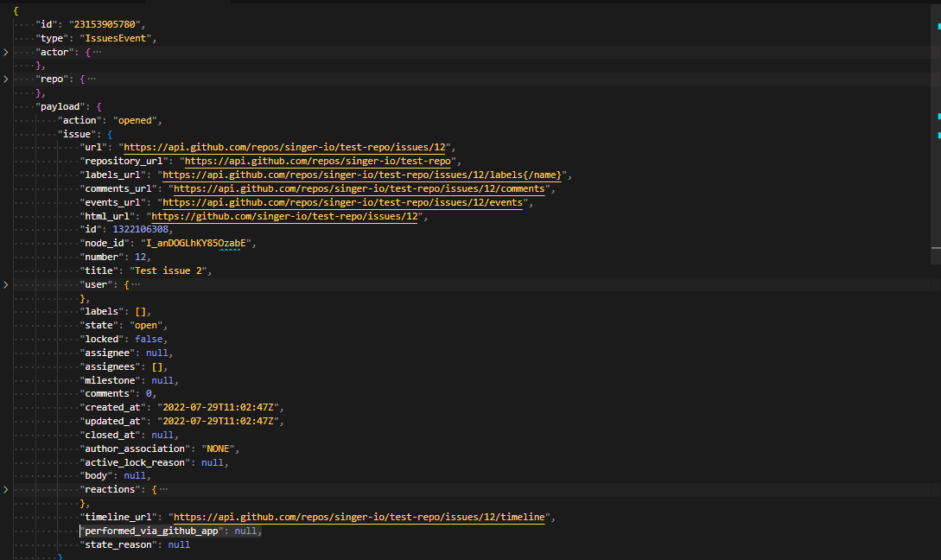Expand the folded "reactions" object

point(6,490)
